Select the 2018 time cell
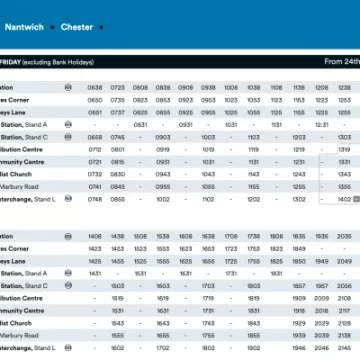 click(x=322, y=311)
